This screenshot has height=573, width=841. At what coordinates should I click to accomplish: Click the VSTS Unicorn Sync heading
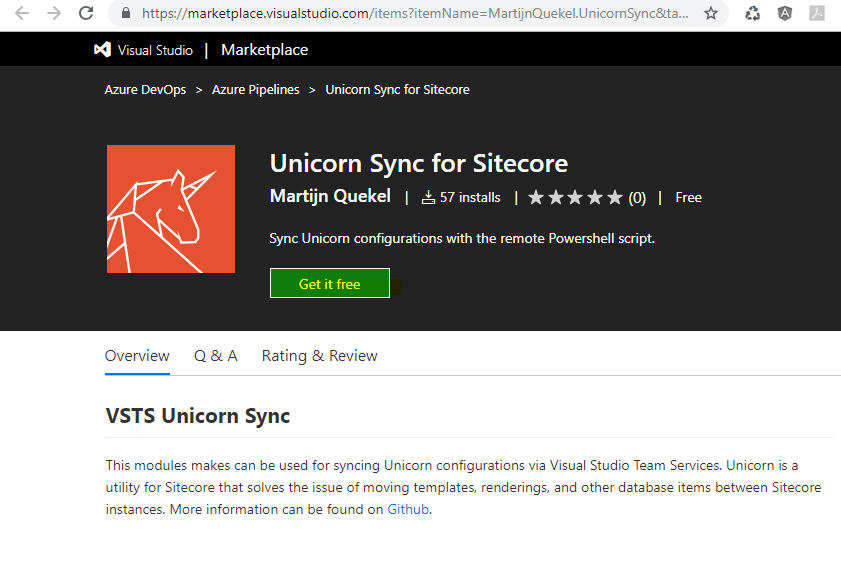[198, 416]
